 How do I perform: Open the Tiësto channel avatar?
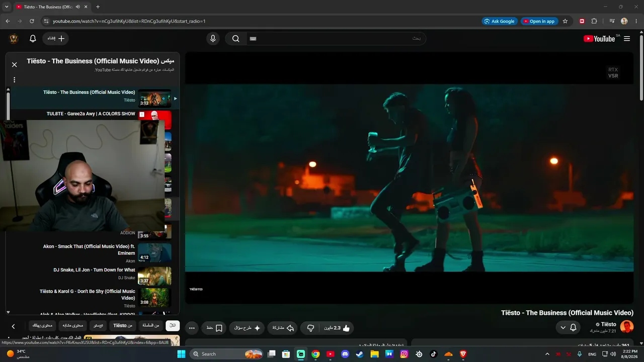click(626, 327)
